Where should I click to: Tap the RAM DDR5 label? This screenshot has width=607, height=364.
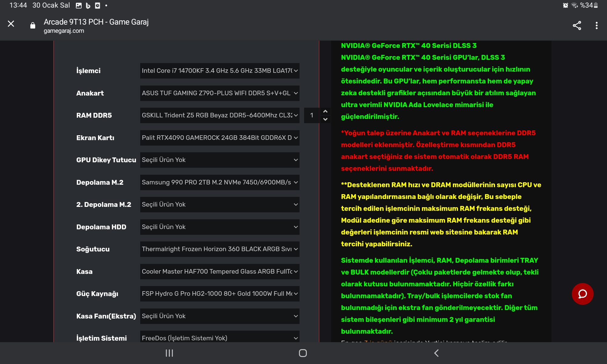point(94,115)
